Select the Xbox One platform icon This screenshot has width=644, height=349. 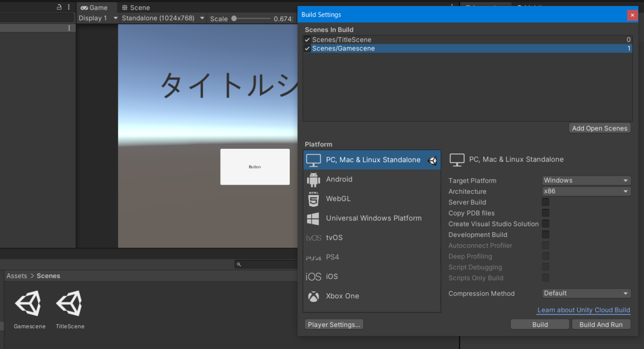pos(313,296)
